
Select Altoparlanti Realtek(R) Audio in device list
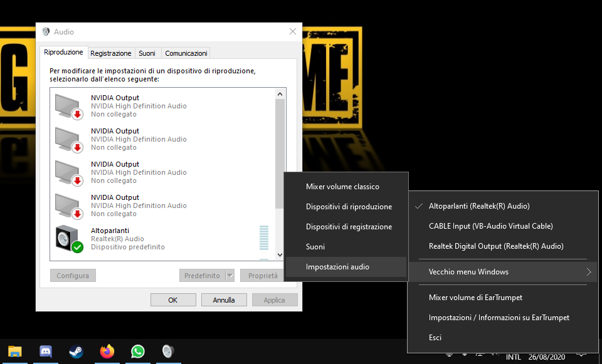(162, 239)
